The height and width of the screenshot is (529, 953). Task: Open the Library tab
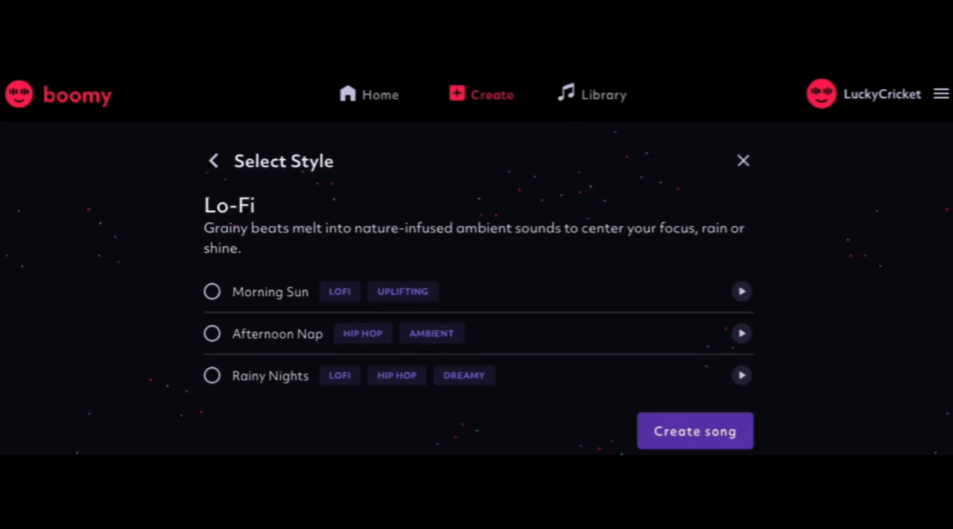592,94
